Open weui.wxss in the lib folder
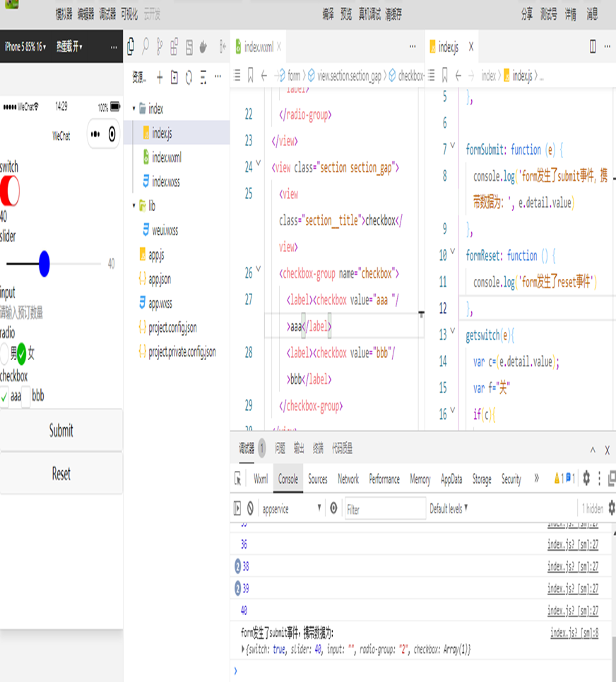Image resolution: width=616 pixels, height=682 pixels. (x=165, y=230)
